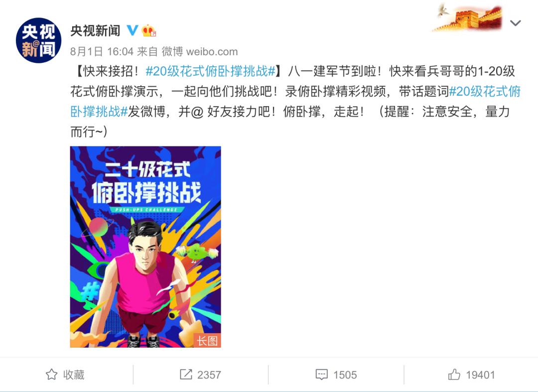This screenshot has width=538, height=392.
Task: Repost using the share arrow icon
Action: (x=186, y=374)
